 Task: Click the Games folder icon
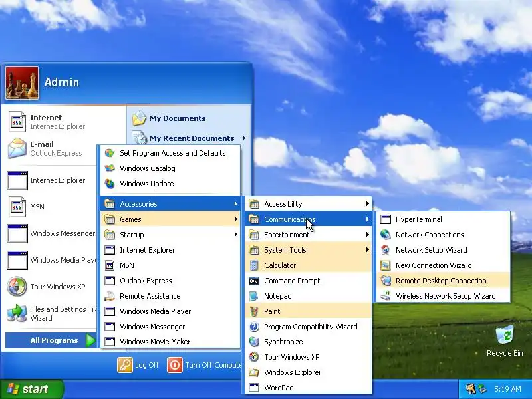pos(110,219)
